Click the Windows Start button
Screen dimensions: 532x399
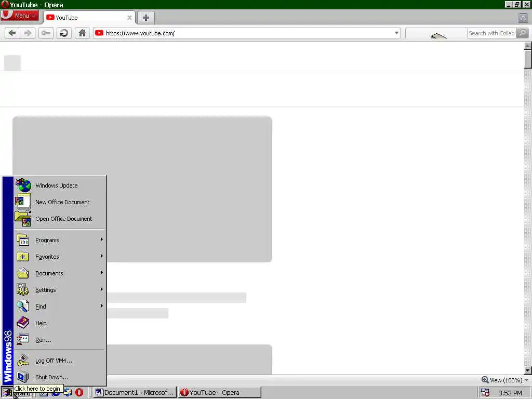tap(16, 393)
